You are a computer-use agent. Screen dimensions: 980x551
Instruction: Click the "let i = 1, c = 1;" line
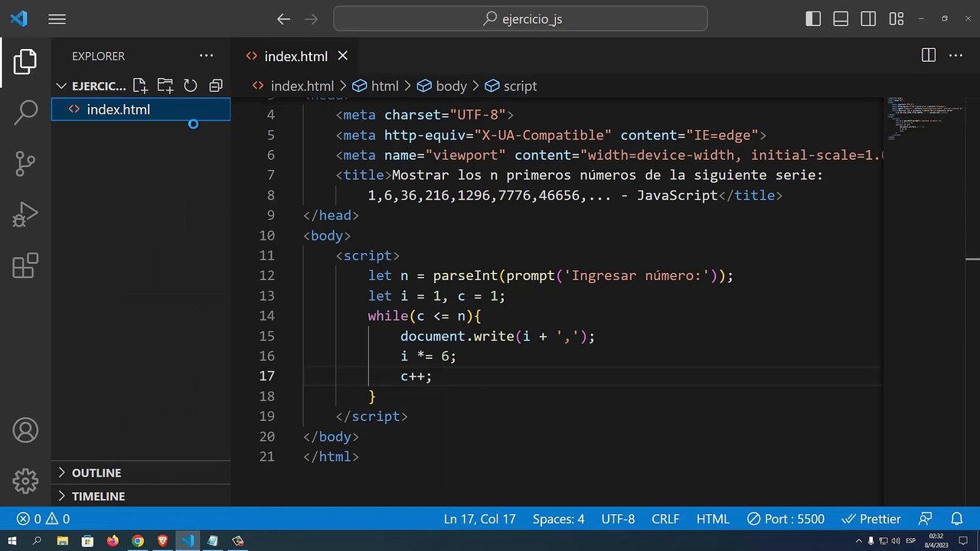pos(436,295)
